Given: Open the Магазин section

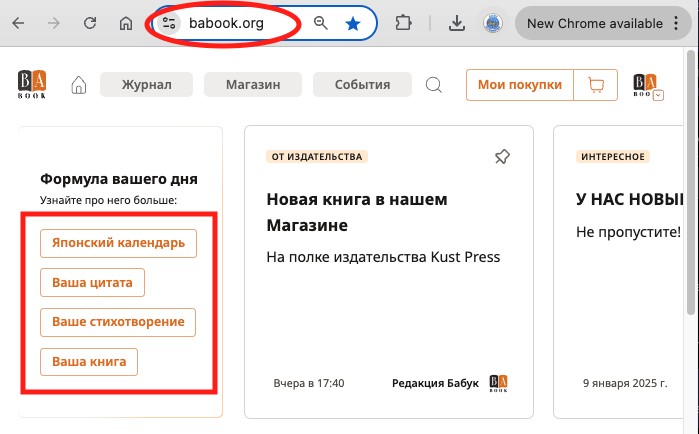Looking at the screenshot, I should (253, 85).
